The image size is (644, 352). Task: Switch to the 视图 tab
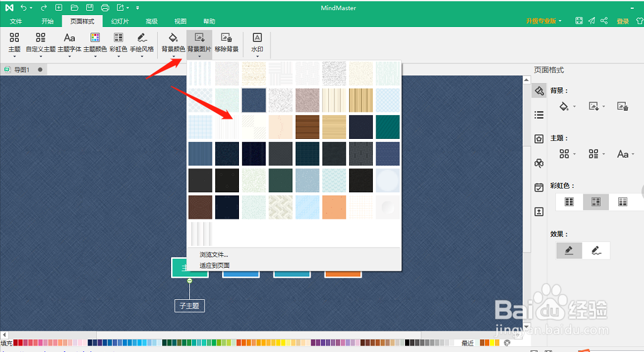[180, 21]
